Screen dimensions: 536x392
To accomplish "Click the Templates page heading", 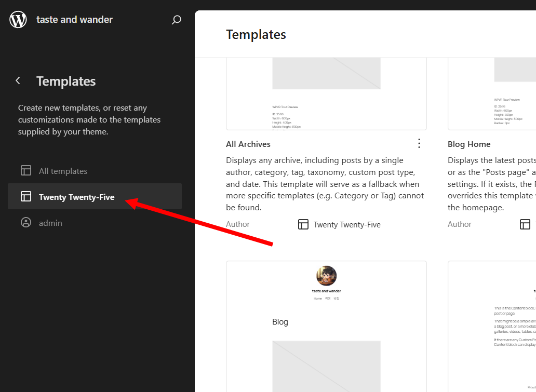I will click(x=256, y=34).
